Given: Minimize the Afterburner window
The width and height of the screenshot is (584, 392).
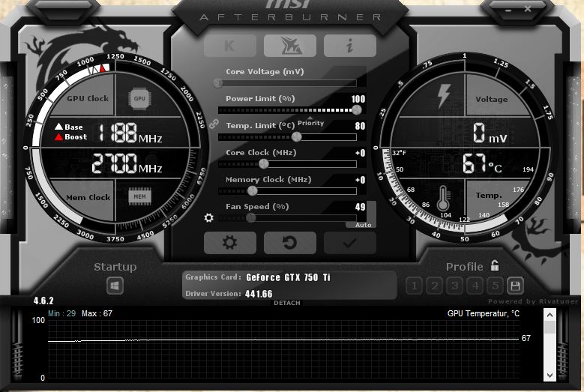Looking at the screenshot, I should click(508, 10).
